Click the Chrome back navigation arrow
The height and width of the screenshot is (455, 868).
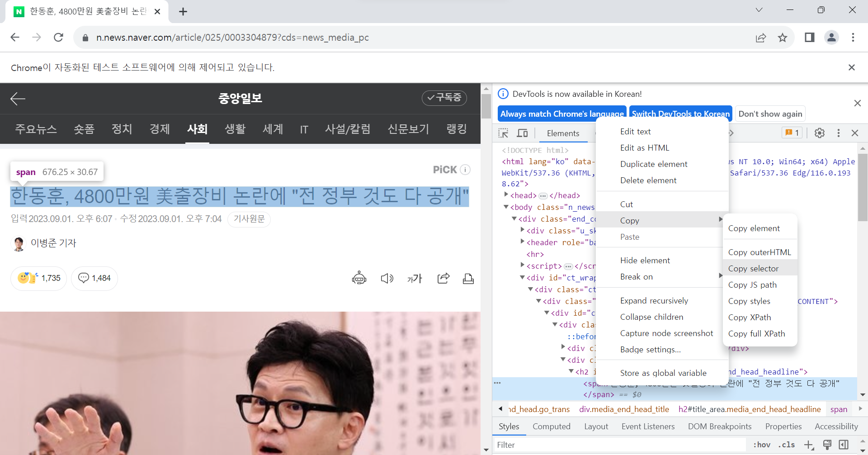15,38
